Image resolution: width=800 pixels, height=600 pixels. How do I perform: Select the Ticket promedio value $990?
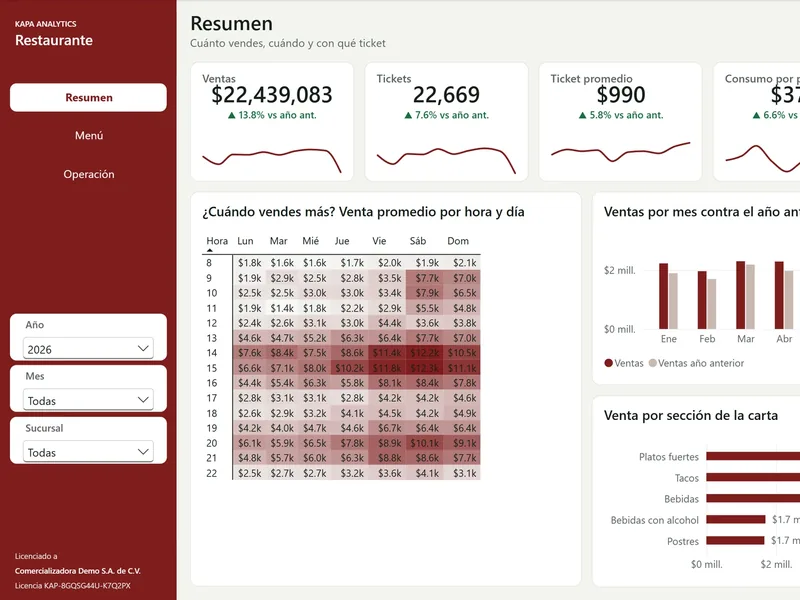pos(621,95)
